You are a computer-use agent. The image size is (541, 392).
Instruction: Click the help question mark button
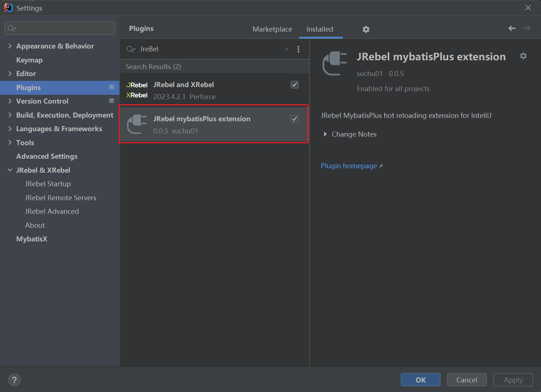(x=14, y=380)
